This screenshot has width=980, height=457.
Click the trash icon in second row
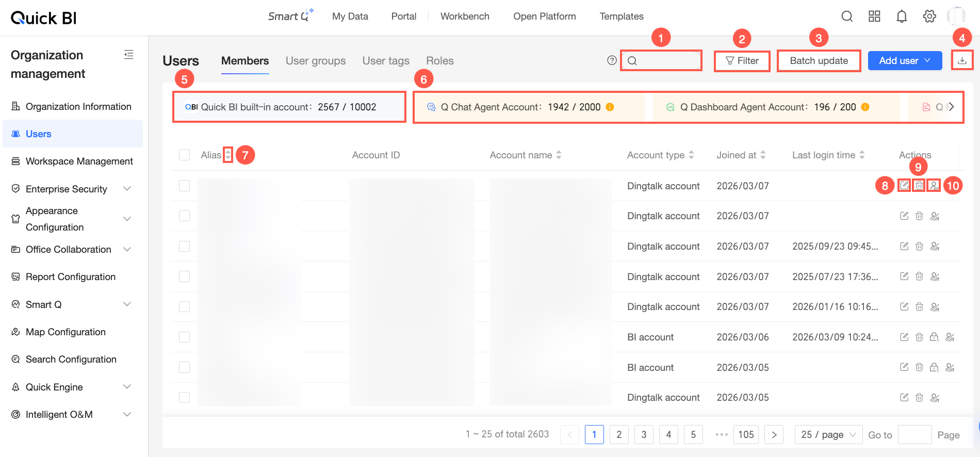[919, 216]
